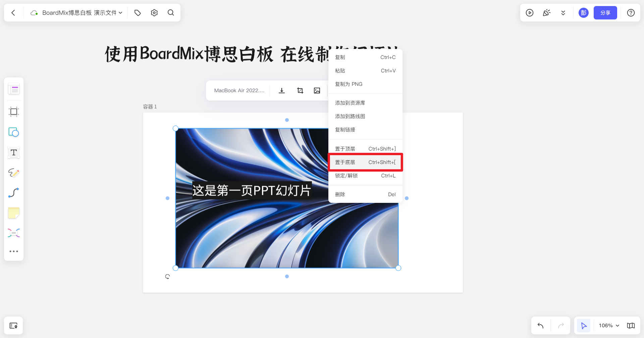Click the 分享 share button
This screenshot has width=644, height=338.
[605, 12]
